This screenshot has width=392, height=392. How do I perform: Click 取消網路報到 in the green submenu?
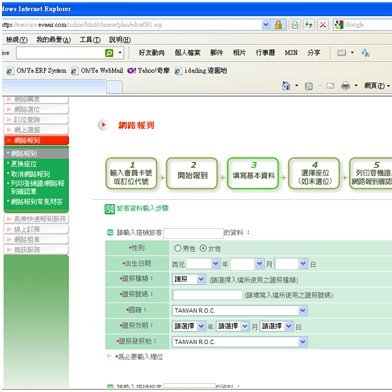[x=30, y=174]
